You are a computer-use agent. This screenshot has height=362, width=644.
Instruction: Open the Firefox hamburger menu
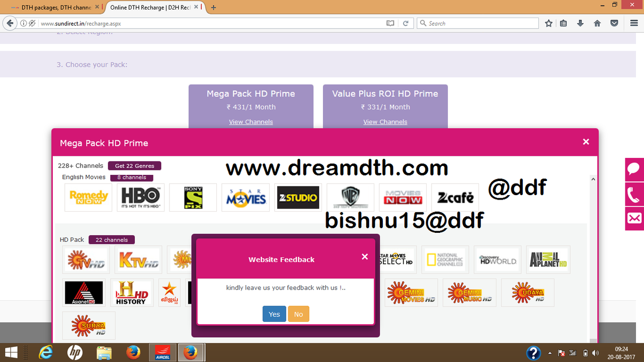634,23
